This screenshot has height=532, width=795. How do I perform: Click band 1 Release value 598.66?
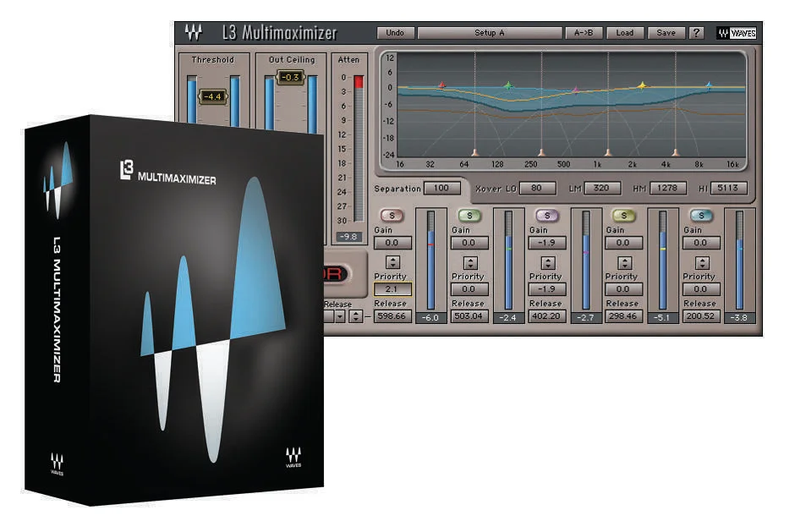click(x=392, y=316)
